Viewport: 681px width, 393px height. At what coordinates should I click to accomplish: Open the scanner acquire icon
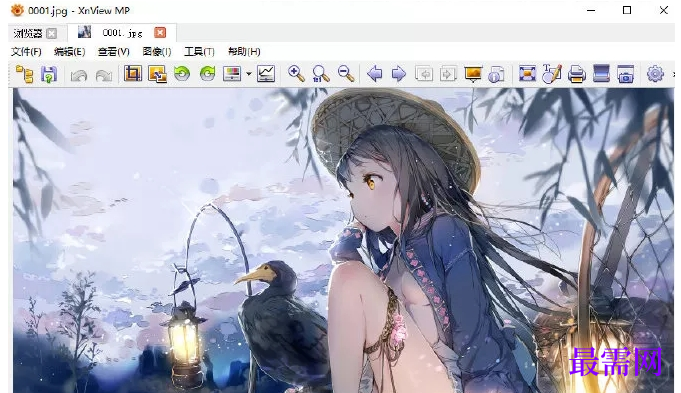[x=601, y=73]
